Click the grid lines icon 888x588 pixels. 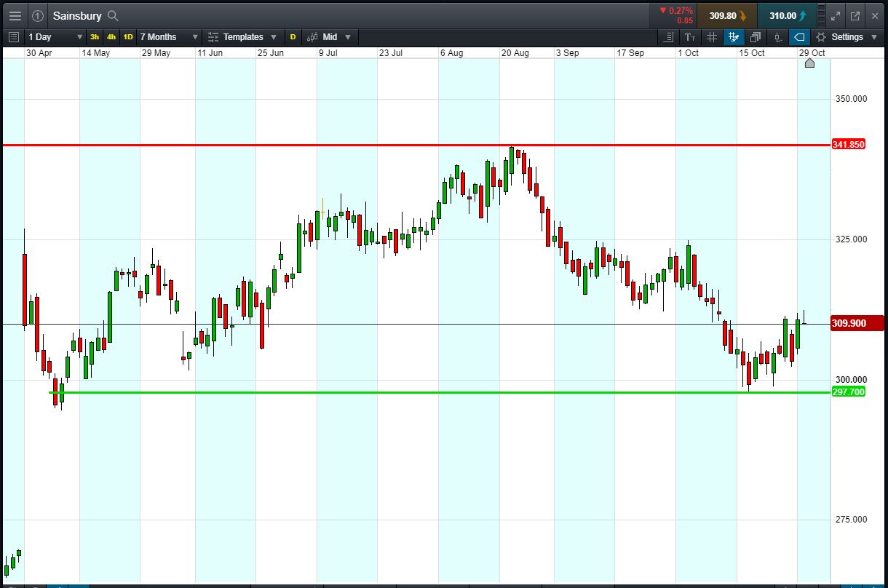[712, 37]
